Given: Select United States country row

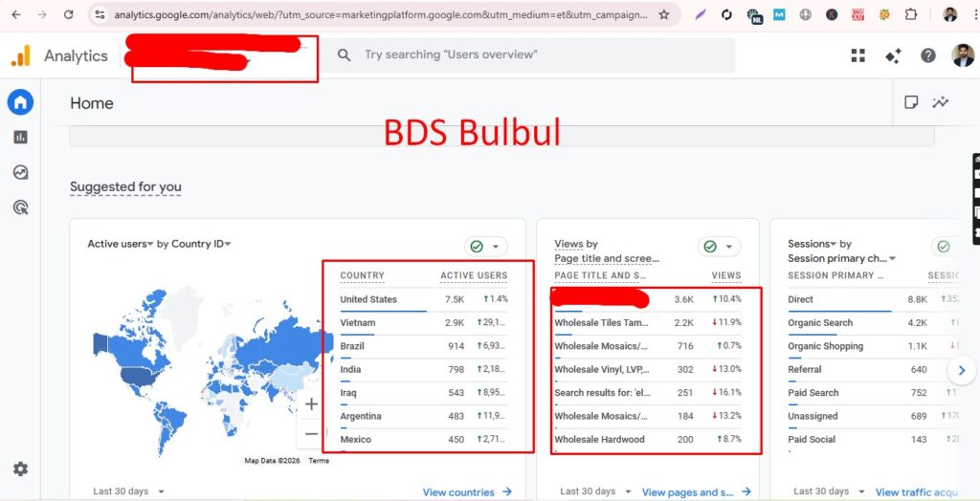Looking at the screenshot, I should (x=424, y=300).
